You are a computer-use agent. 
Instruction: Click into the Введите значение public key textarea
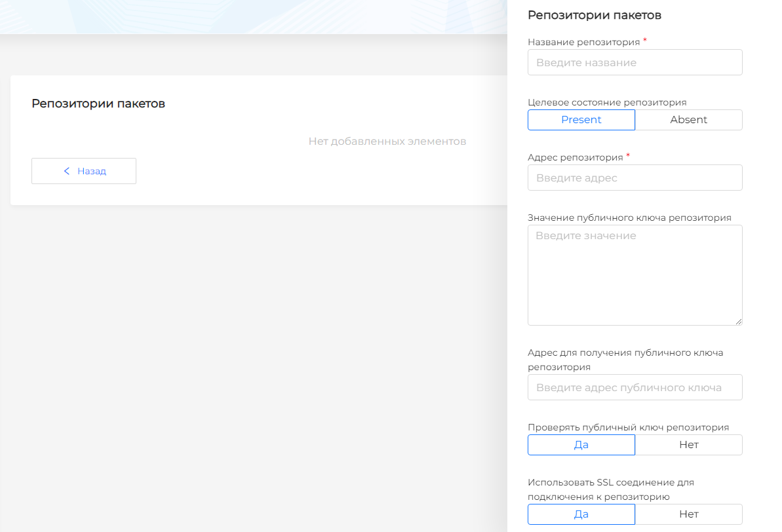pyautogui.click(x=635, y=275)
